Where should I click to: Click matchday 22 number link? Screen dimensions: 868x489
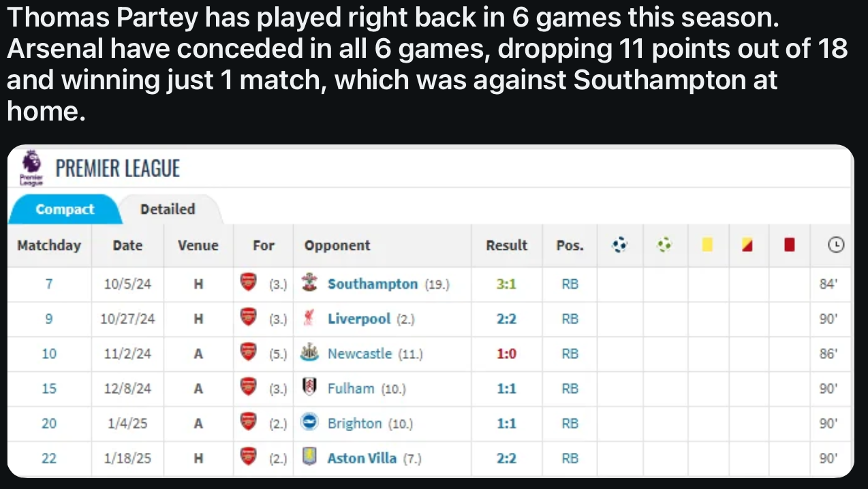tap(49, 458)
